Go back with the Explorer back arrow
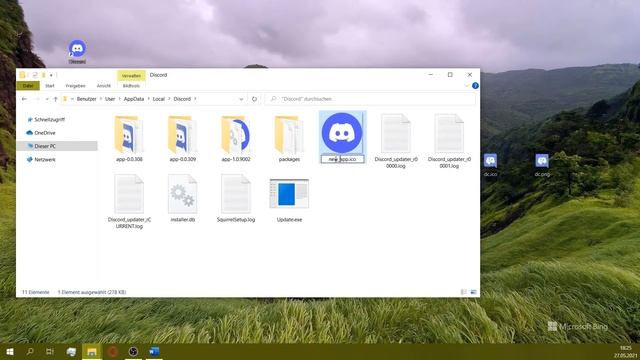640x360 pixels. [x=24, y=99]
